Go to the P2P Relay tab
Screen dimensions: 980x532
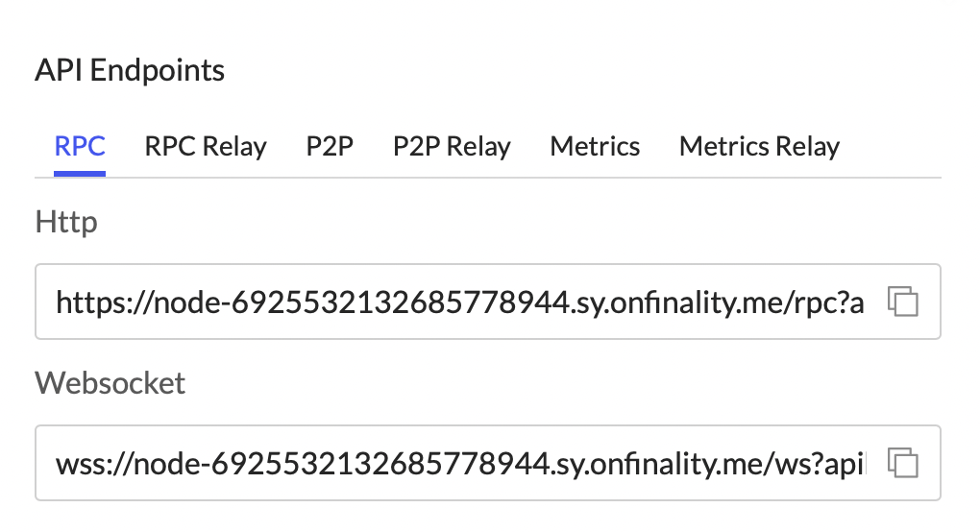452,147
